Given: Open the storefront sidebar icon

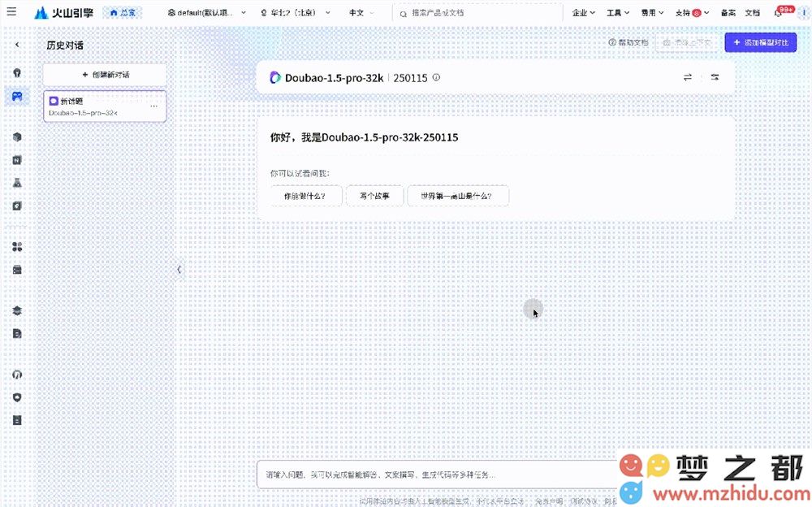Looking at the screenshot, I should point(17,270).
